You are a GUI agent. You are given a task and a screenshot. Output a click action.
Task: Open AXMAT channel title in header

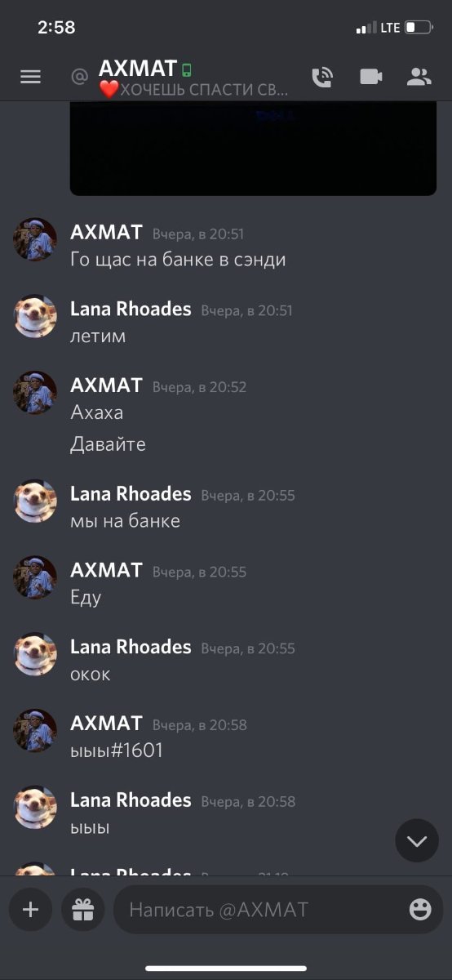[x=138, y=68]
